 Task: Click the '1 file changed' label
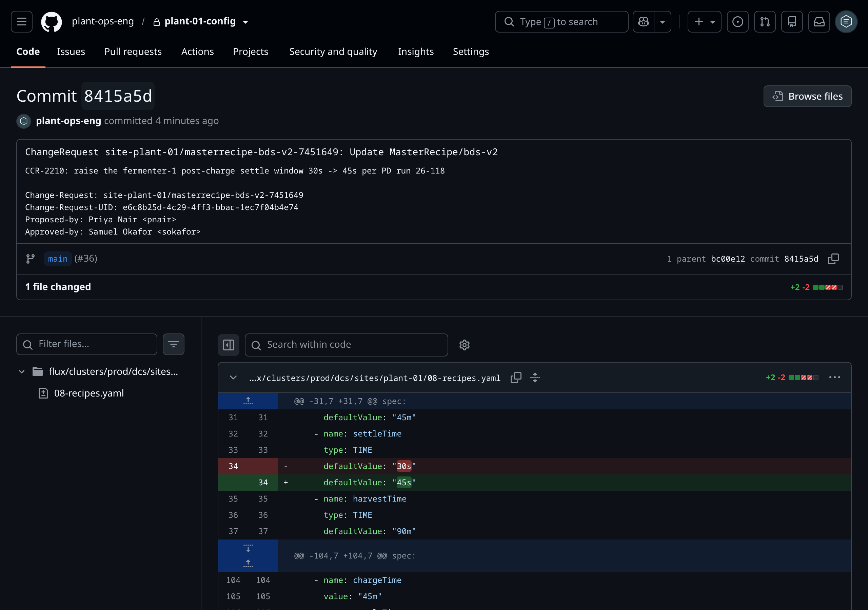click(x=58, y=287)
